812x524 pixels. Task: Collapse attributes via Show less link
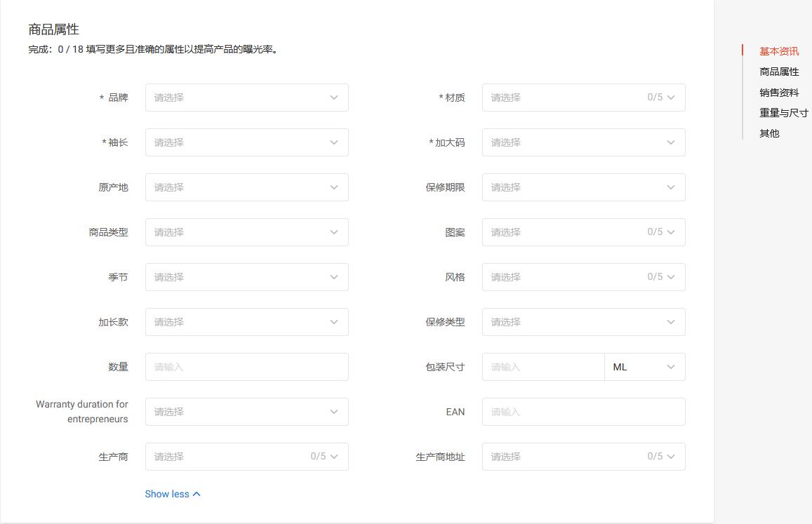click(x=173, y=494)
